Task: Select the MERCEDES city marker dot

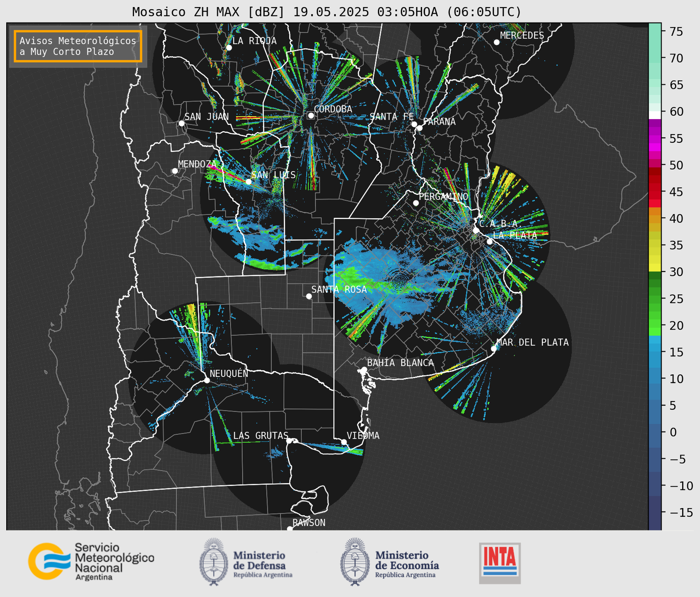Action: point(496,42)
